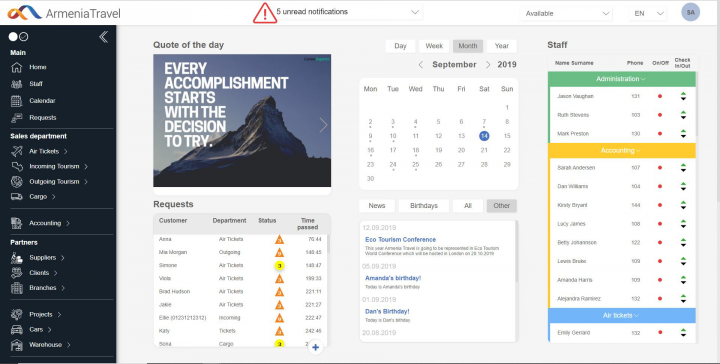Click the ArmeniaTravel logo icon
Image resolution: width=720 pixels, height=364 pixels.
(24, 13)
